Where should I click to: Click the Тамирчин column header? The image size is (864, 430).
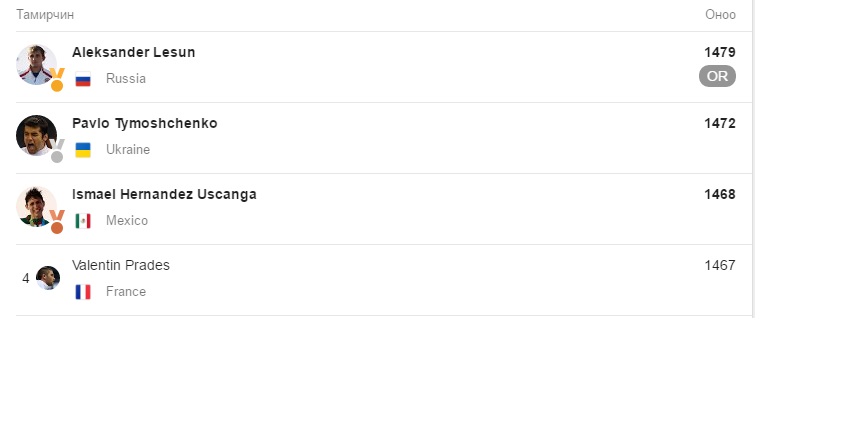tap(45, 15)
